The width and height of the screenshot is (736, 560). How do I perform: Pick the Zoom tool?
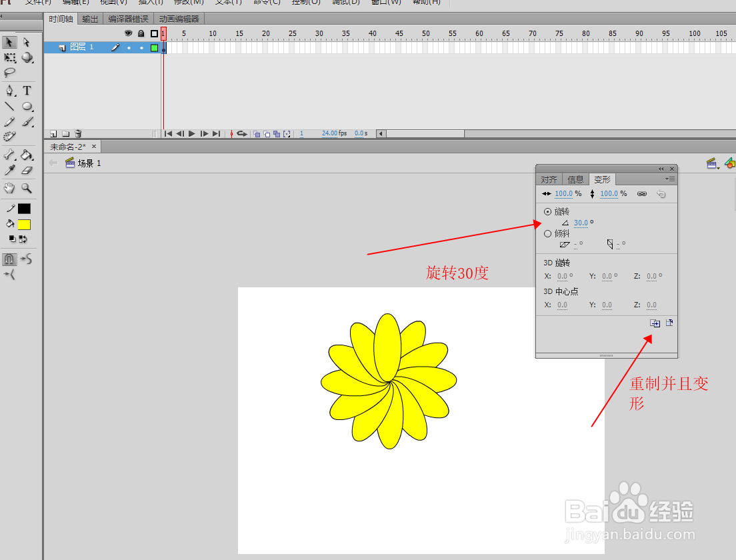[27, 188]
